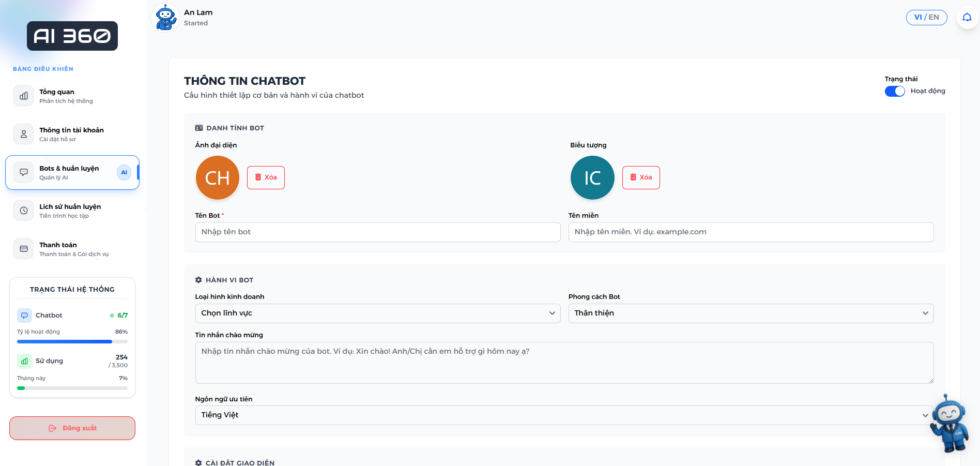980x466 pixels.
Task: Click the Chatbot status icon in sidebar
Action: [x=24, y=315]
